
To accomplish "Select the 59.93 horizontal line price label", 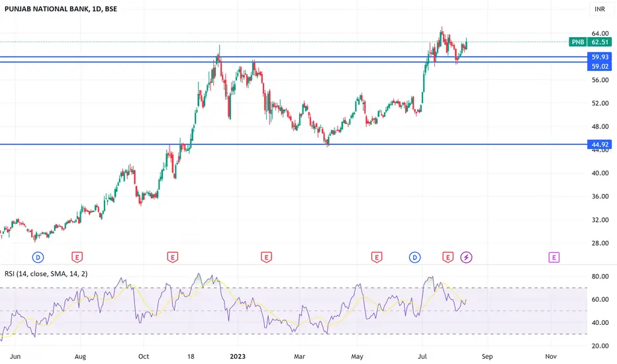I will tap(600, 57).
